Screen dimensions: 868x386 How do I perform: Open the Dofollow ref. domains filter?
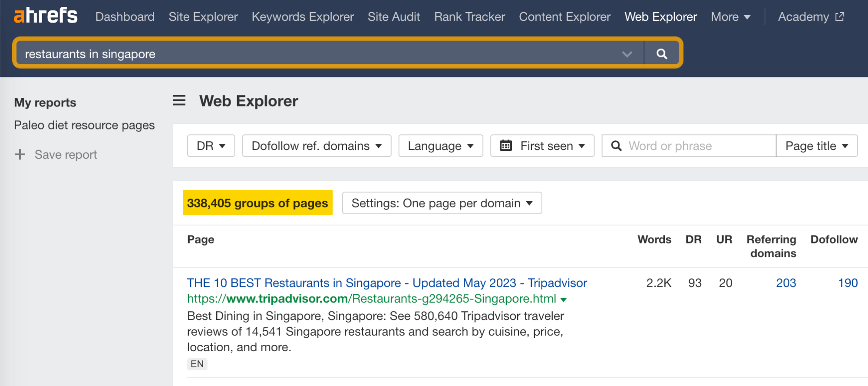tap(317, 146)
